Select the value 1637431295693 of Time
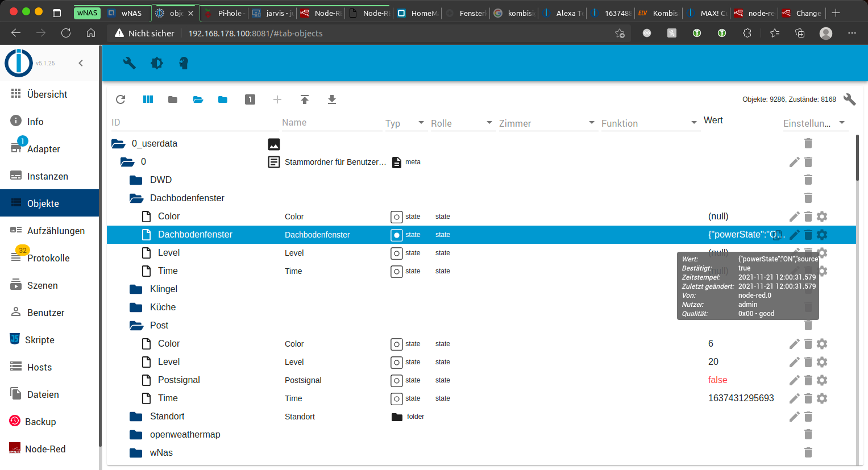The height and width of the screenshot is (470, 868). 741,398
